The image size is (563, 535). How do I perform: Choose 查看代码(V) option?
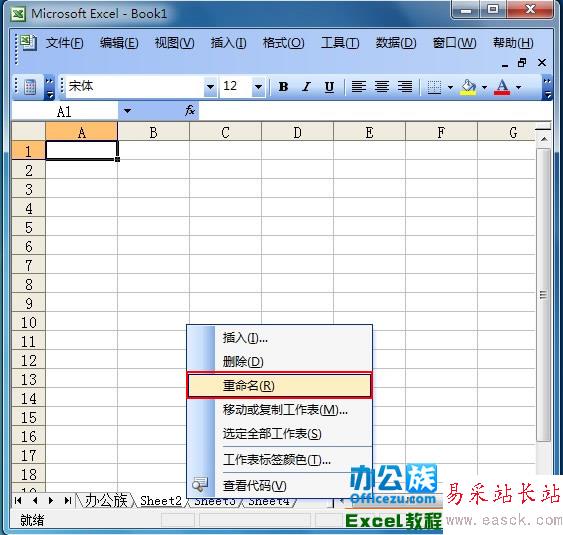pos(280,485)
